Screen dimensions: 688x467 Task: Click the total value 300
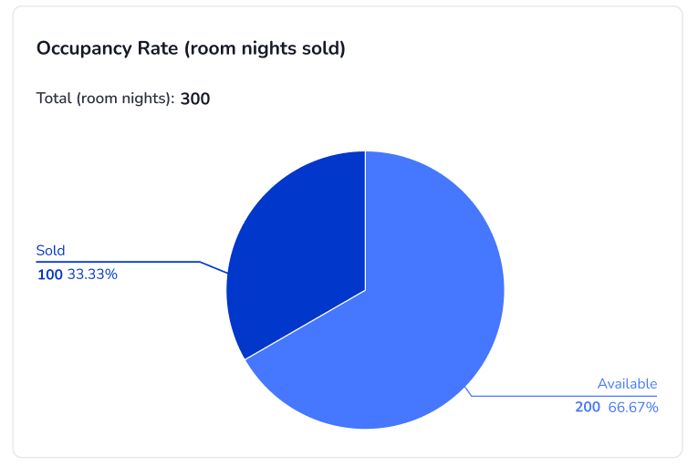[x=195, y=98]
